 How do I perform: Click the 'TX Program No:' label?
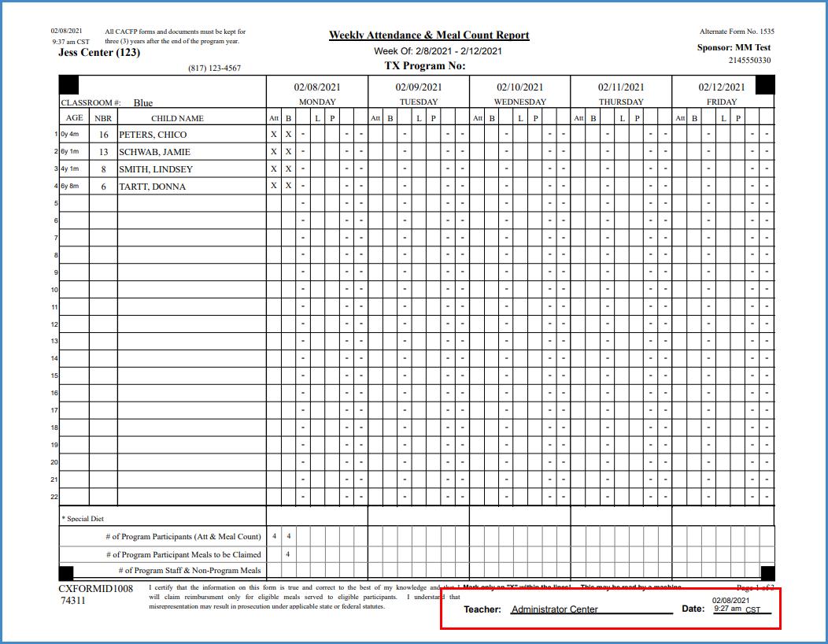pos(425,66)
